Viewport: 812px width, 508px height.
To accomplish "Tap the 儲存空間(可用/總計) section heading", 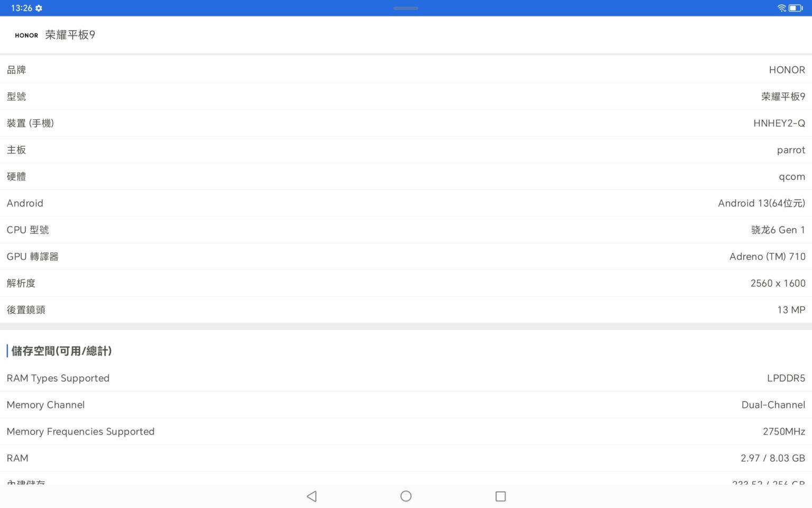I will 61,351.
